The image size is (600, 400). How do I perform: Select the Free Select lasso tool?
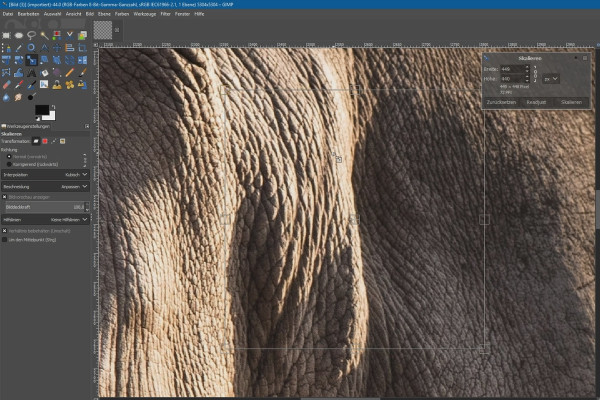[x=31, y=36]
